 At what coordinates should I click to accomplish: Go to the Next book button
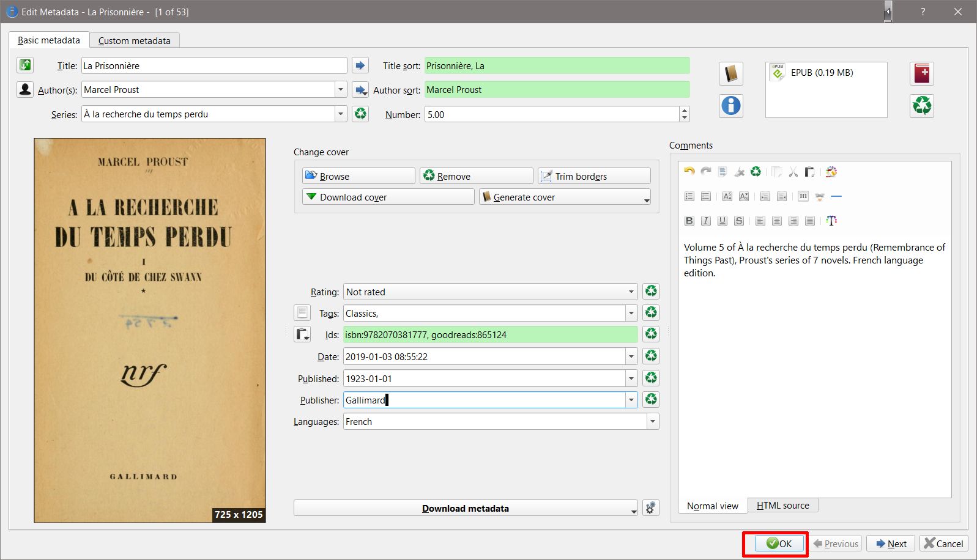891,543
